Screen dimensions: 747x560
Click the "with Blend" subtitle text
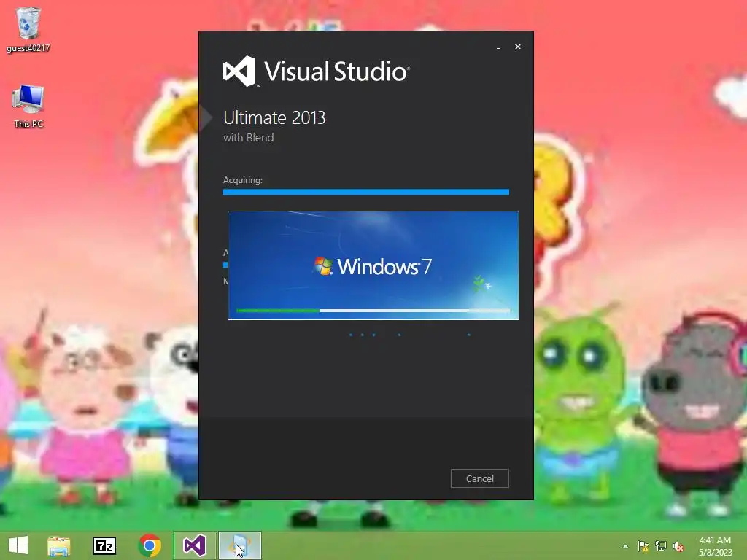tap(248, 138)
